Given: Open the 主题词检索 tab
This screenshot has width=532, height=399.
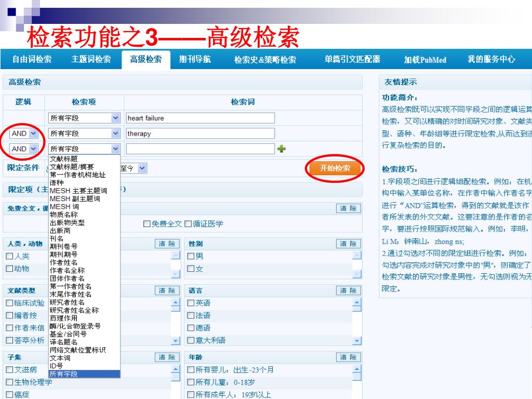Looking at the screenshot, I should pyautogui.click(x=91, y=59).
